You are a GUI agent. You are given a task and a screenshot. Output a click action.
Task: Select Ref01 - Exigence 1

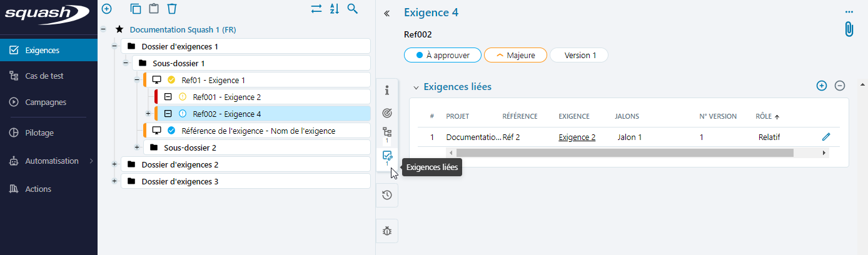(257, 80)
